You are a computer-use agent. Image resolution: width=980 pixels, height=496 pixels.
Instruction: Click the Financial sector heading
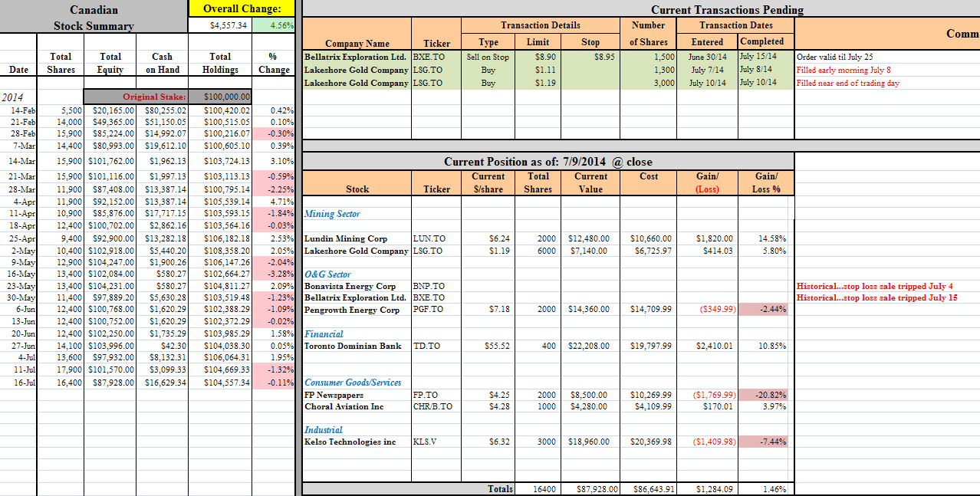[324, 334]
